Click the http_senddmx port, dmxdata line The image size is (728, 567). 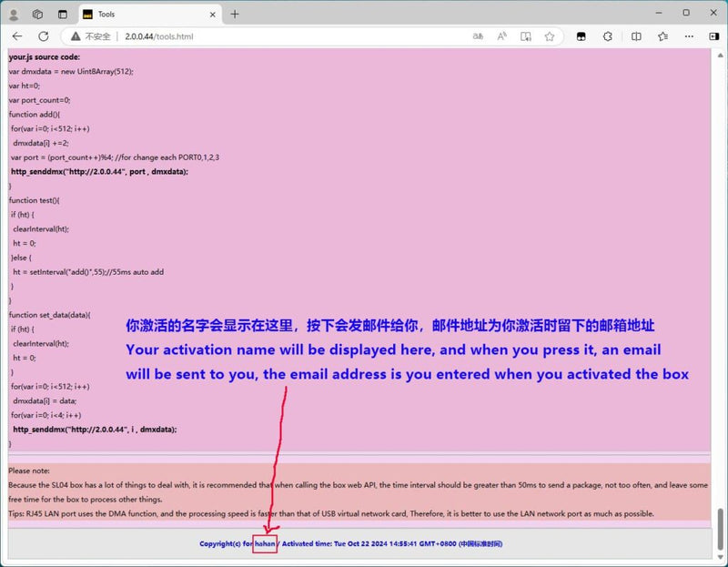coord(99,171)
